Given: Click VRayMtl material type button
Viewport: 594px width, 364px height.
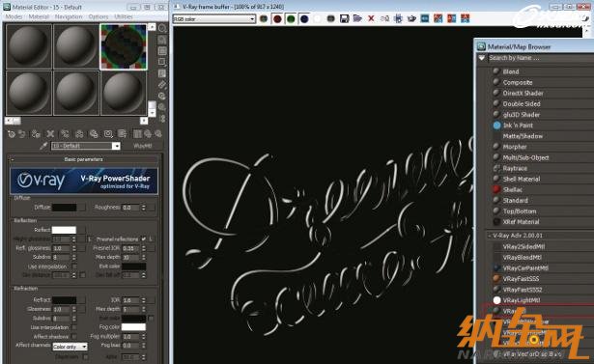Looking at the screenshot, I should 143,146.
